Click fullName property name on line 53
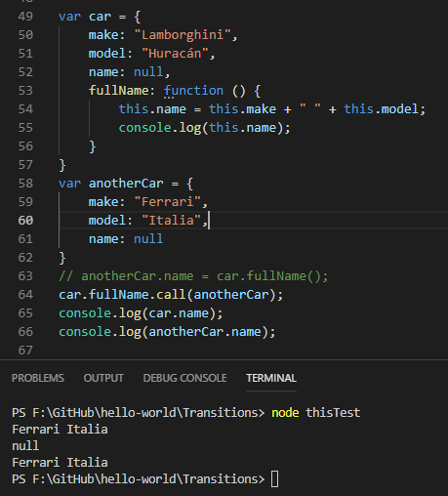This screenshot has width=448, height=496. click(118, 91)
